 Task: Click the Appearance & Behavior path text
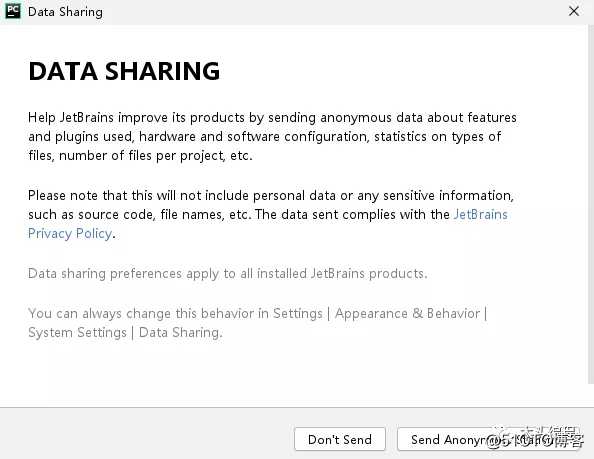407,313
